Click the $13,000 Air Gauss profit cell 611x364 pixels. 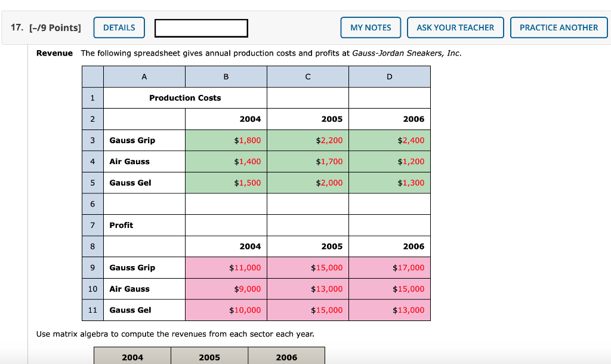[308, 289]
